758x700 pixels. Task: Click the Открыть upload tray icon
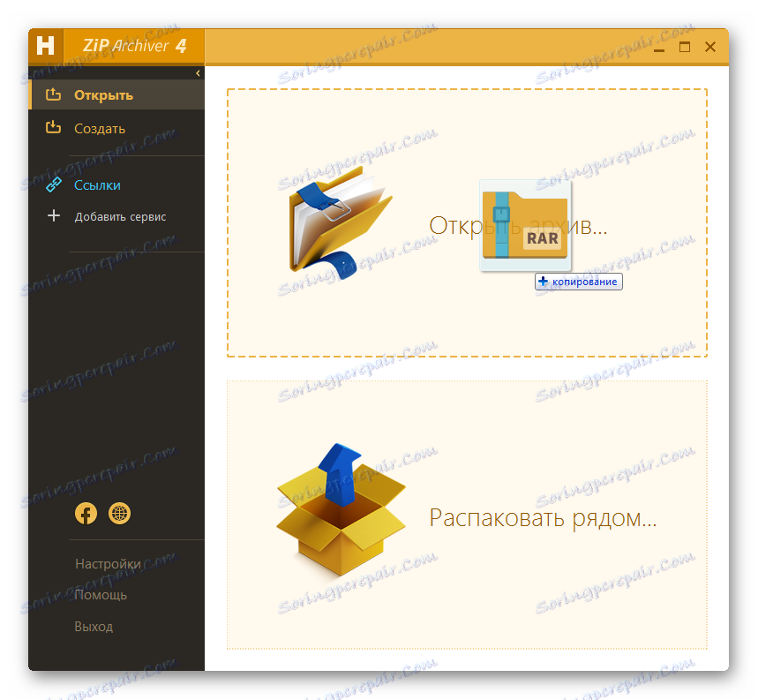point(53,94)
